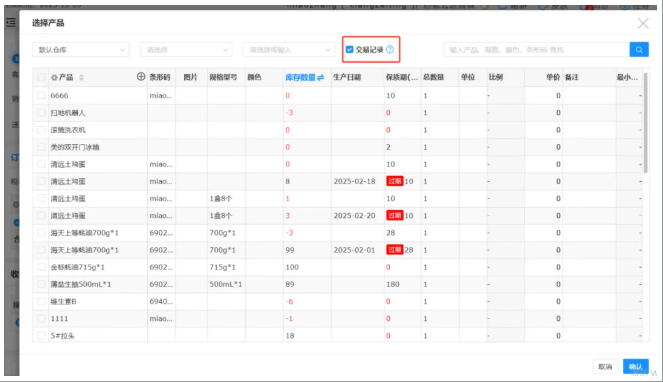This screenshot has width=663, height=382.
Task: Click the 库存数量 column header link
Action: point(300,77)
